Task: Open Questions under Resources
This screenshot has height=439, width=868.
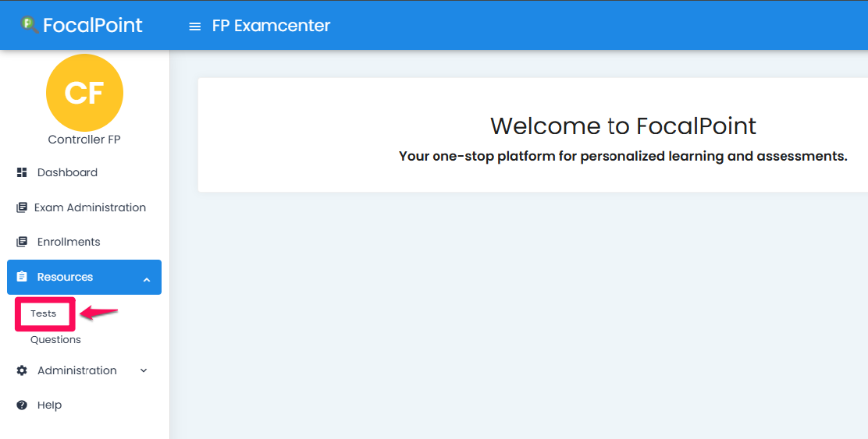Action: 55,339
